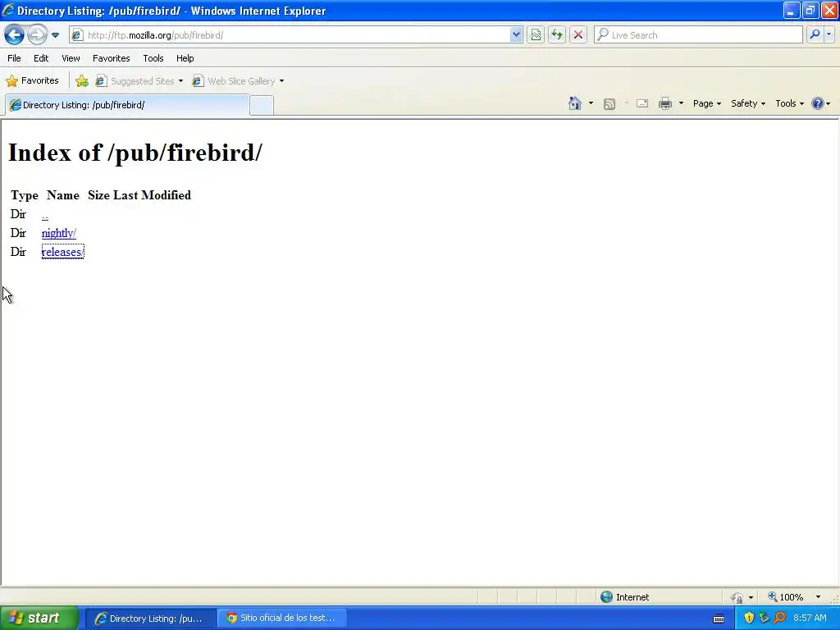Open the command bar Tools dropdown

[790, 103]
